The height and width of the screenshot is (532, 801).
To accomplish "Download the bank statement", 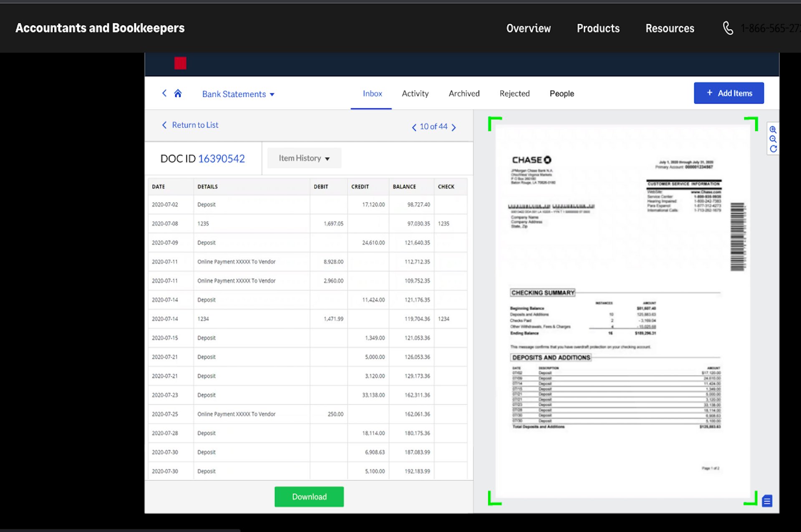I will 309,497.
